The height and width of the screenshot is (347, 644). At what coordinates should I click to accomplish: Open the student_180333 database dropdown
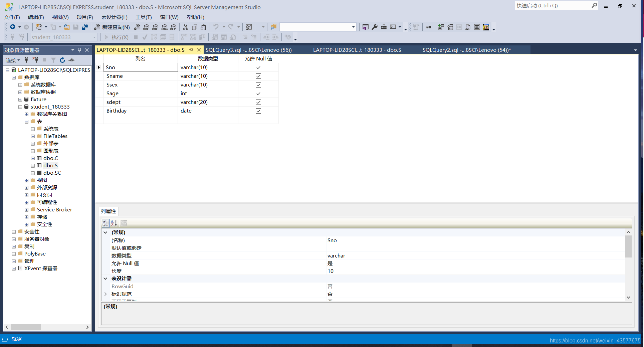94,37
